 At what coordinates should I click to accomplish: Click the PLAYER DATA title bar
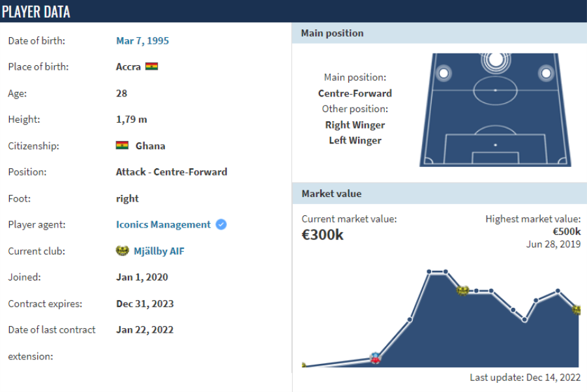tap(36, 11)
